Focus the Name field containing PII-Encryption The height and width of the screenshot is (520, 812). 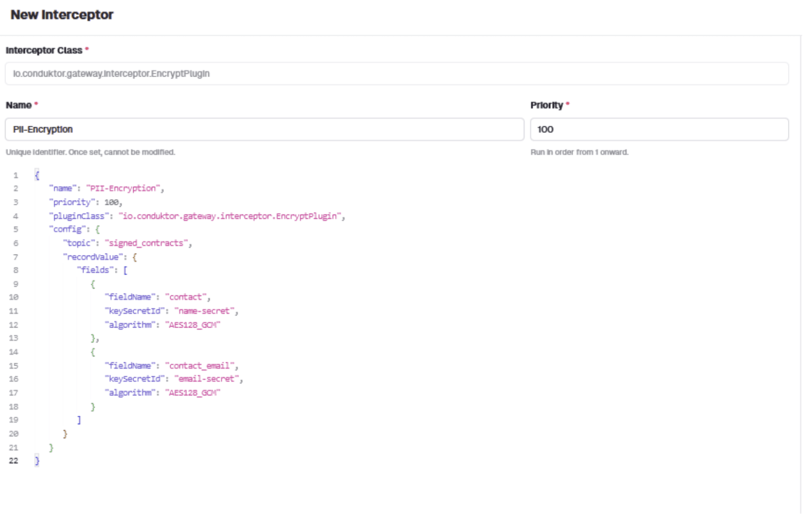click(264, 129)
